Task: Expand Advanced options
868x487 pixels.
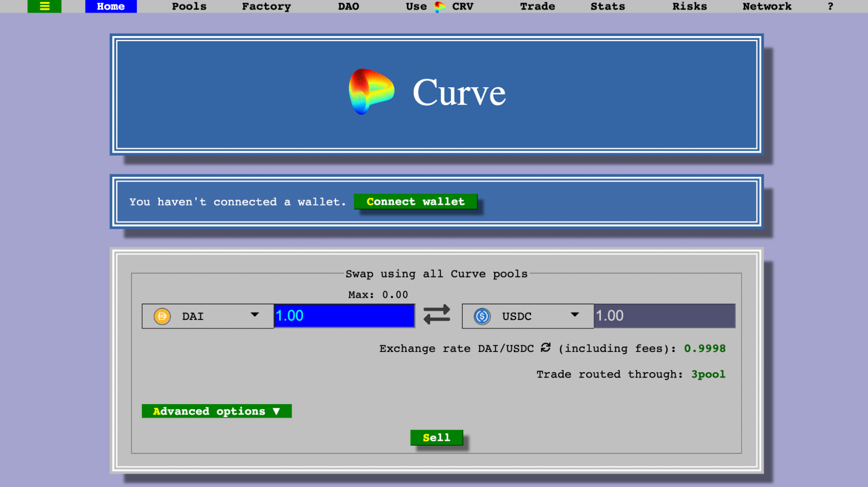Action: click(x=217, y=411)
